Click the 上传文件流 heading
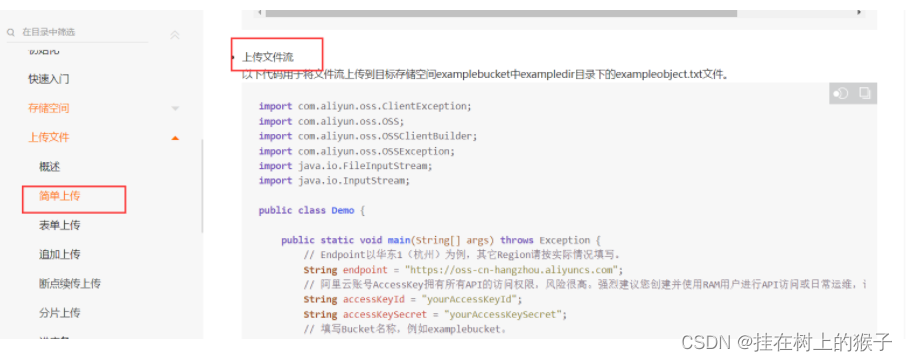The height and width of the screenshot is (361, 907). point(267,57)
